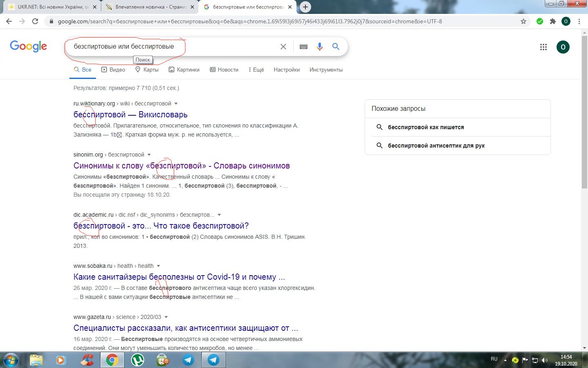Click the blue search magnifier button
This screenshot has height=368, width=588.
click(x=336, y=47)
